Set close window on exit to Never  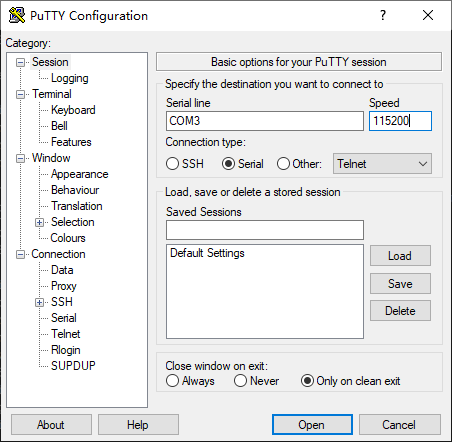(x=240, y=381)
